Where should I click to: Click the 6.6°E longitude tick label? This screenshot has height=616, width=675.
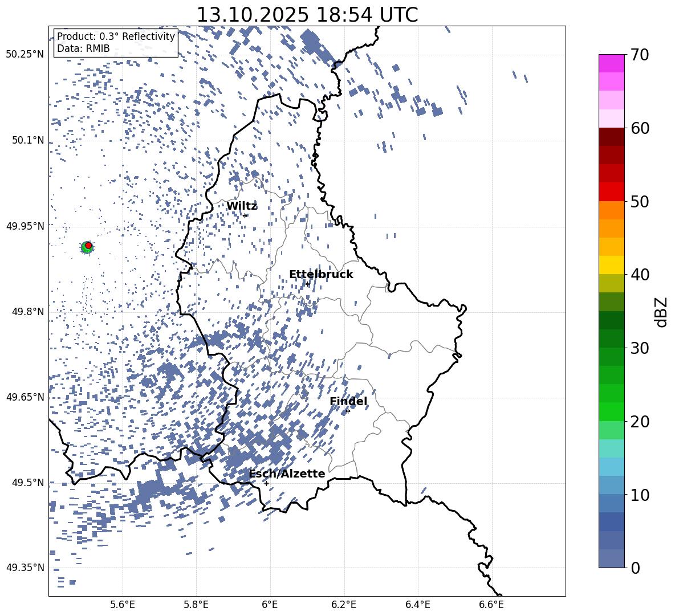point(491,605)
